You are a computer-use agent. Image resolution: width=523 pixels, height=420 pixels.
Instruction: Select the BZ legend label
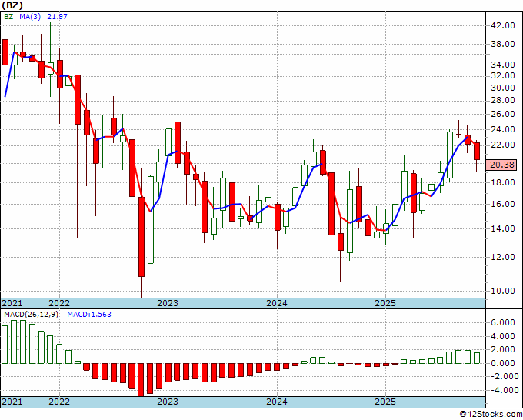tap(8, 16)
